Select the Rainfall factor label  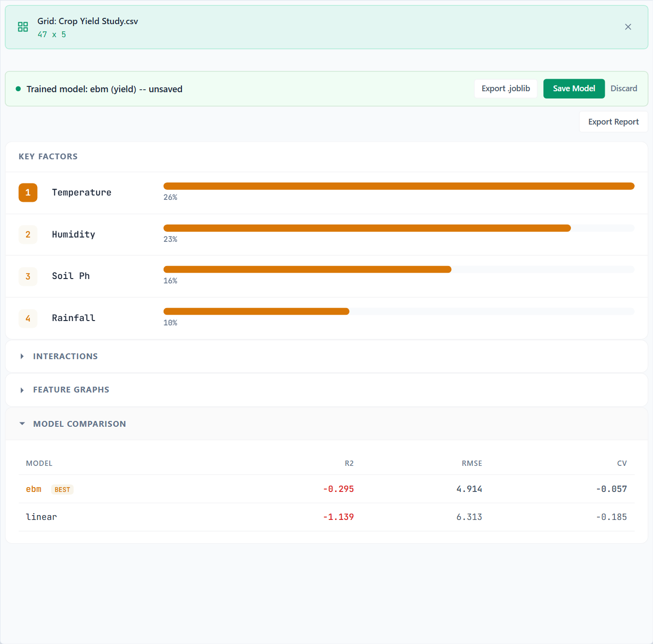73,318
